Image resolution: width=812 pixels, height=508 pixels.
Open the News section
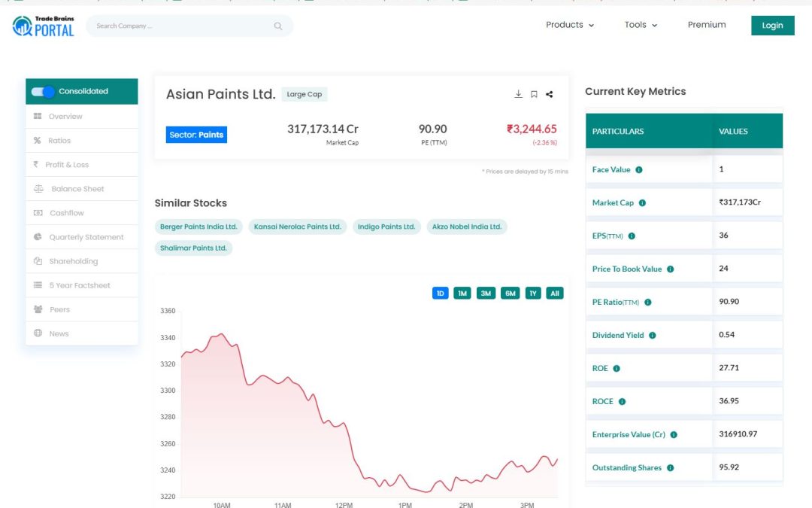tap(82, 333)
